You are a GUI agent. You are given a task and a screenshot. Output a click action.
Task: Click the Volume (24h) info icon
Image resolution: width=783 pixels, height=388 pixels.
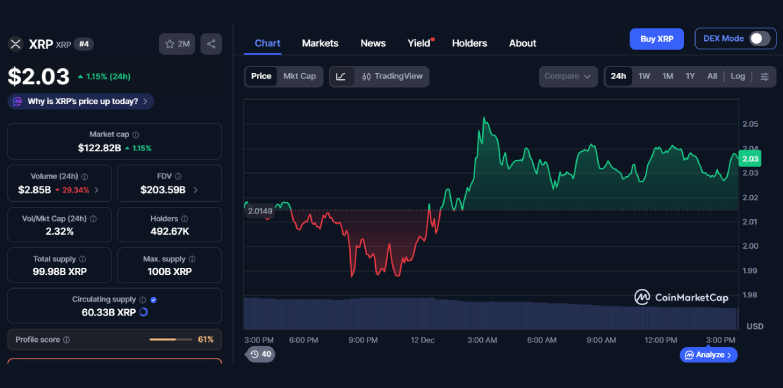tap(85, 176)
